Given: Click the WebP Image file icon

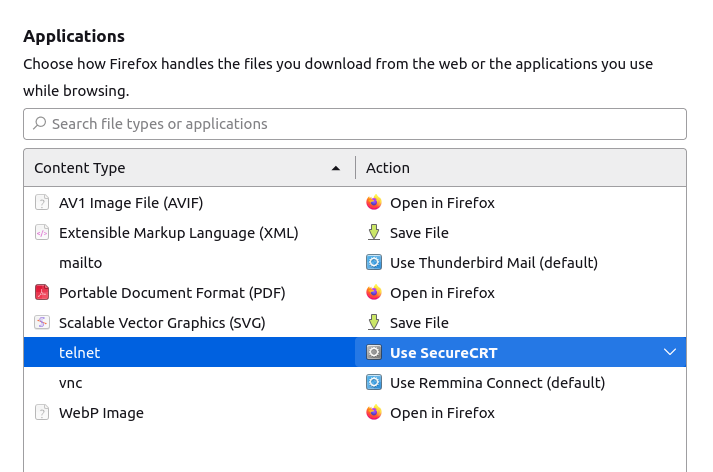Looking at the screenshot, I should (42, 413).
